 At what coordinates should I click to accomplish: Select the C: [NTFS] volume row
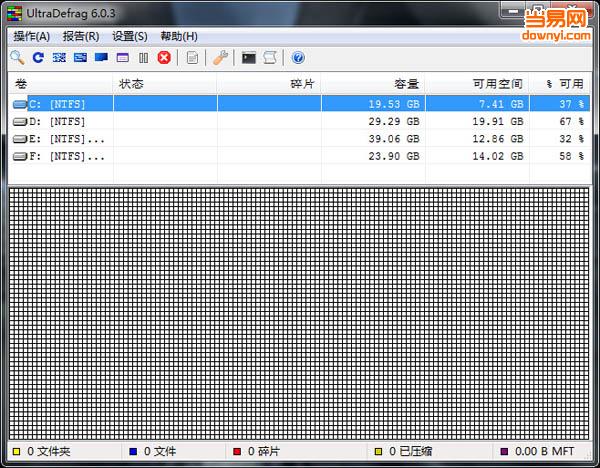click(x=60, y=103)
